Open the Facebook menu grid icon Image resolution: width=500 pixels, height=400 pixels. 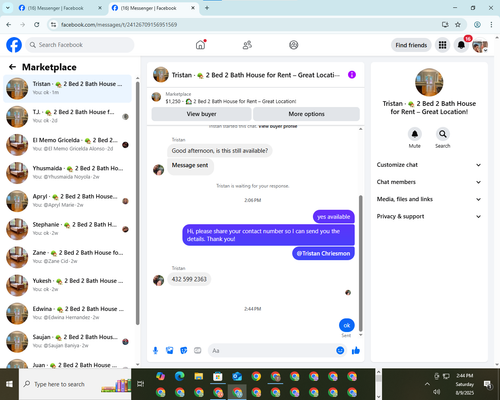442,45
